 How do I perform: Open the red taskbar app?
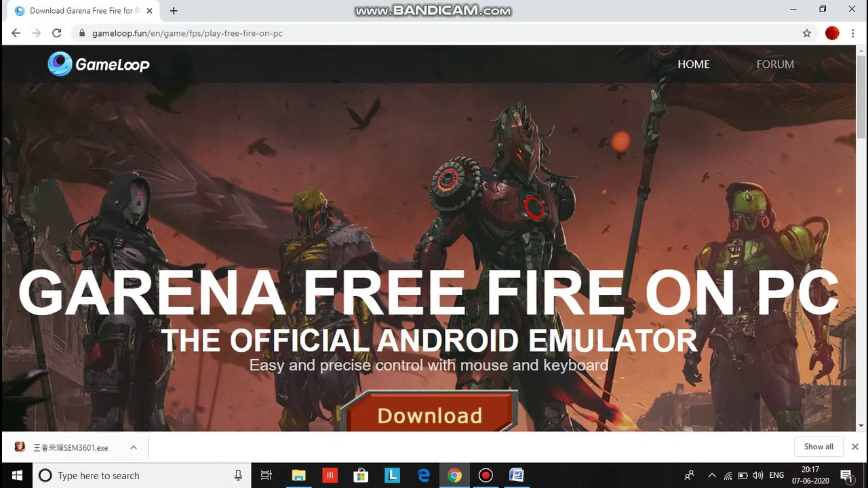click(330, 476)
